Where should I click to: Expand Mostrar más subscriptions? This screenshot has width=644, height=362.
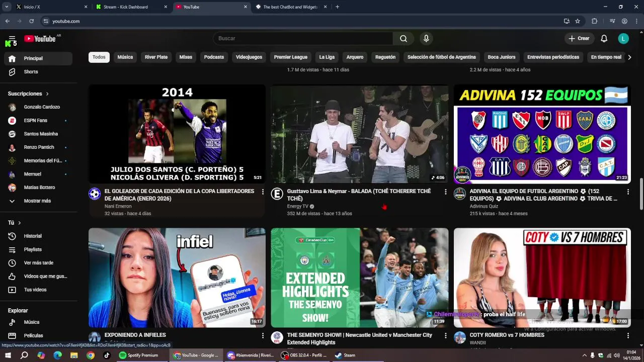coord(38,201)
